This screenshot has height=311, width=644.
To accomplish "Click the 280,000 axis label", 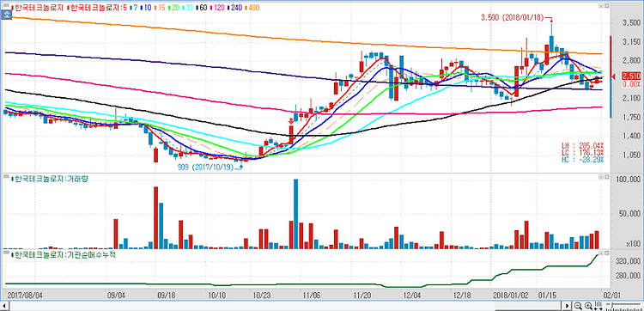I will coord(629,276).
